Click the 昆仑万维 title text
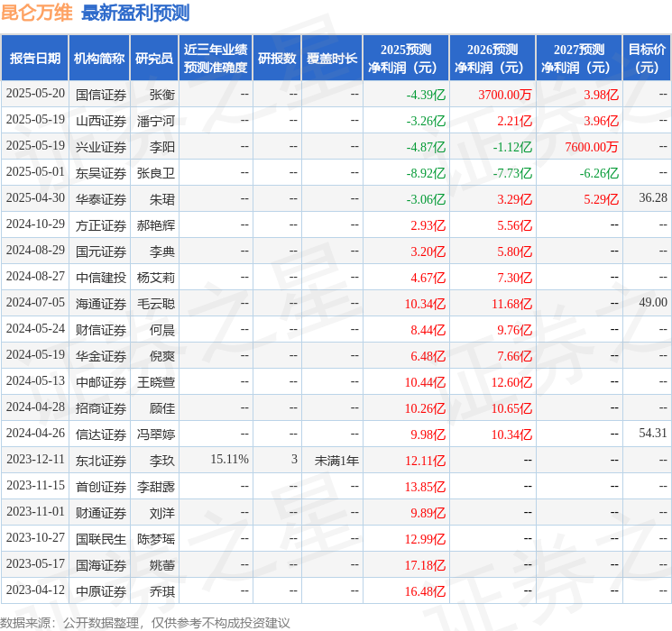672x631 pixels. 37,13
